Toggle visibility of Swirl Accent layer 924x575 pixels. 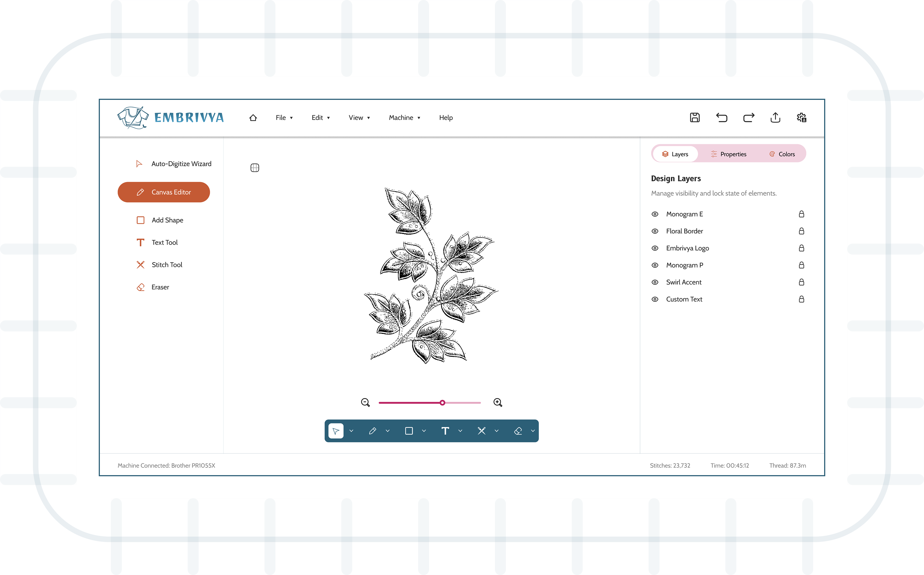[655, 282]
